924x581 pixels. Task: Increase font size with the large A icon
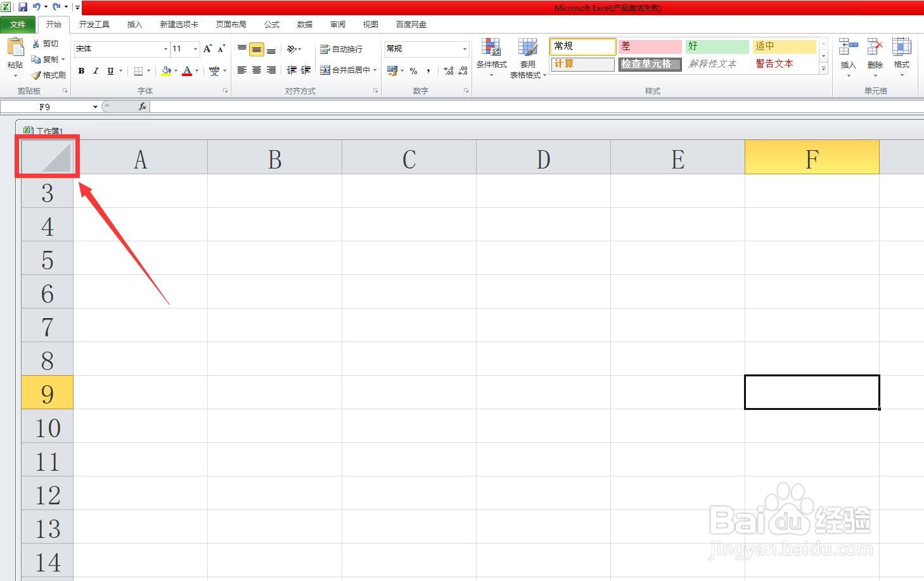point(207,49)
